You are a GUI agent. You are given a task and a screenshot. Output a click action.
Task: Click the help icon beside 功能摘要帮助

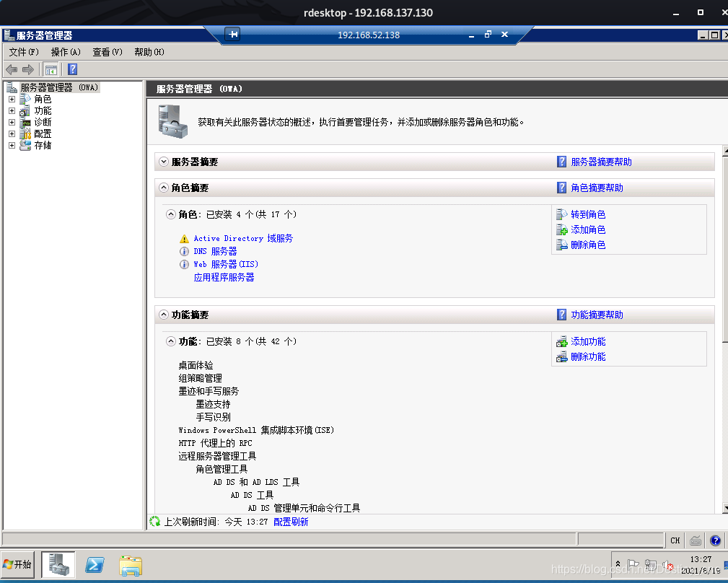(x=562, y=315)
